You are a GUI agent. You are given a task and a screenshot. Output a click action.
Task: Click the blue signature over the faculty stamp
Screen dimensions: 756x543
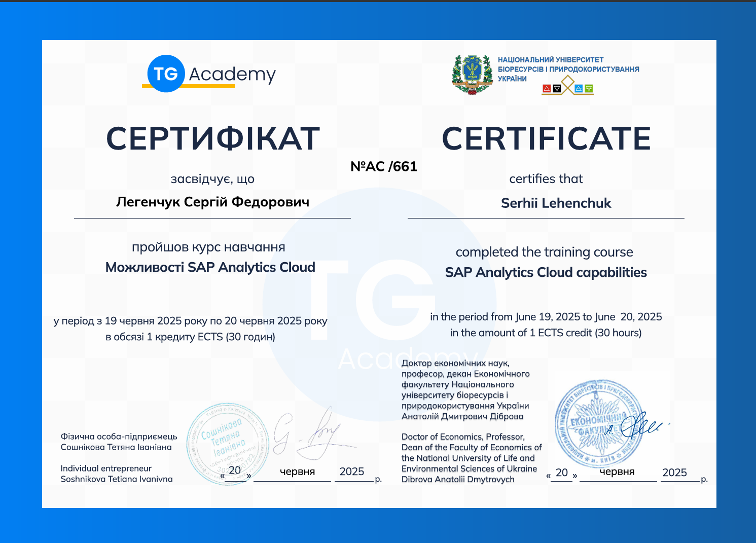[x=639, y=425]
